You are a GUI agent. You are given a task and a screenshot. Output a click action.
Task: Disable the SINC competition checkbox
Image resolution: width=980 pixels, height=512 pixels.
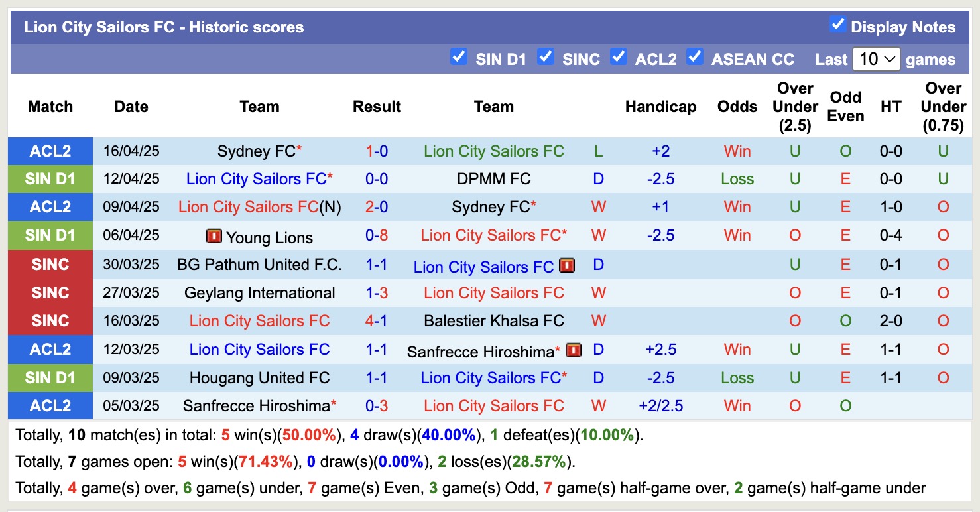click(545, 57)
